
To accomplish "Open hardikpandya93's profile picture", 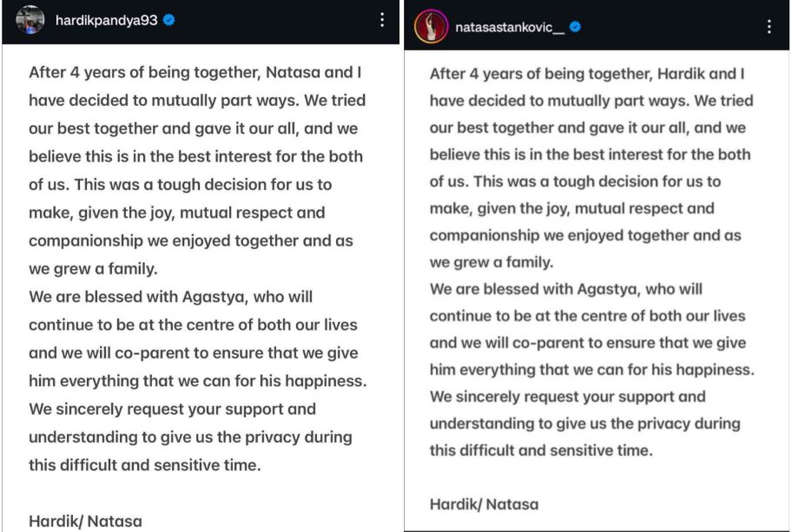I will [30, 20].
